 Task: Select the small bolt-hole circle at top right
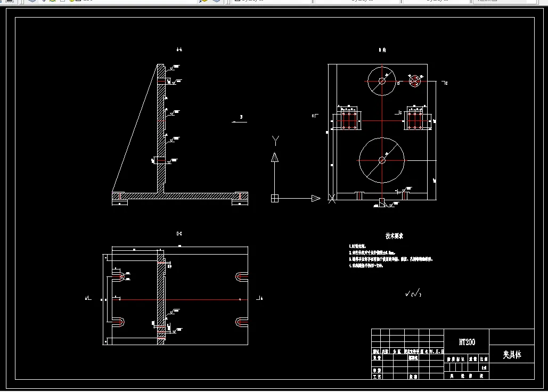click(415, 81)
